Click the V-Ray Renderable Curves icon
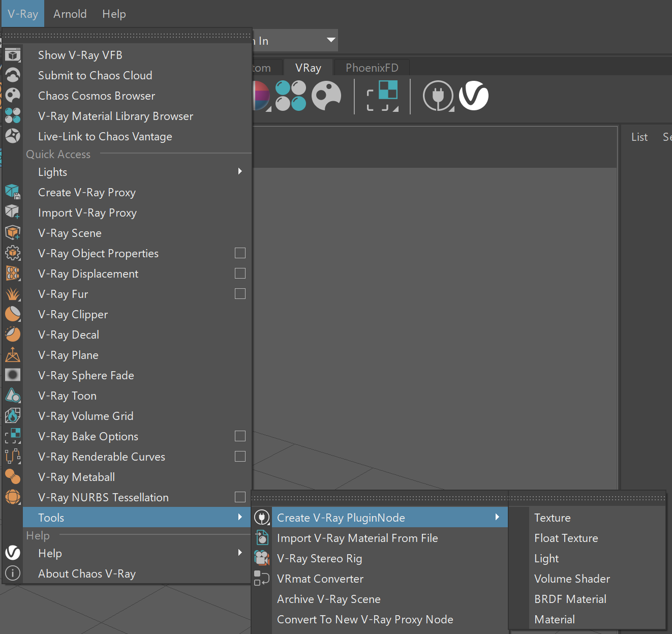 tap(13, 457)
